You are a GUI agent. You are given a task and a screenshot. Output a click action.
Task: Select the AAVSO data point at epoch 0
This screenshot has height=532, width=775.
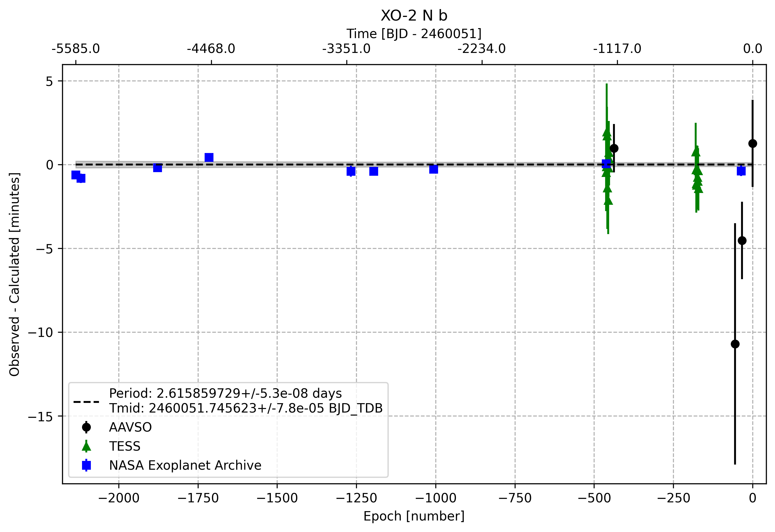point(753,144)
